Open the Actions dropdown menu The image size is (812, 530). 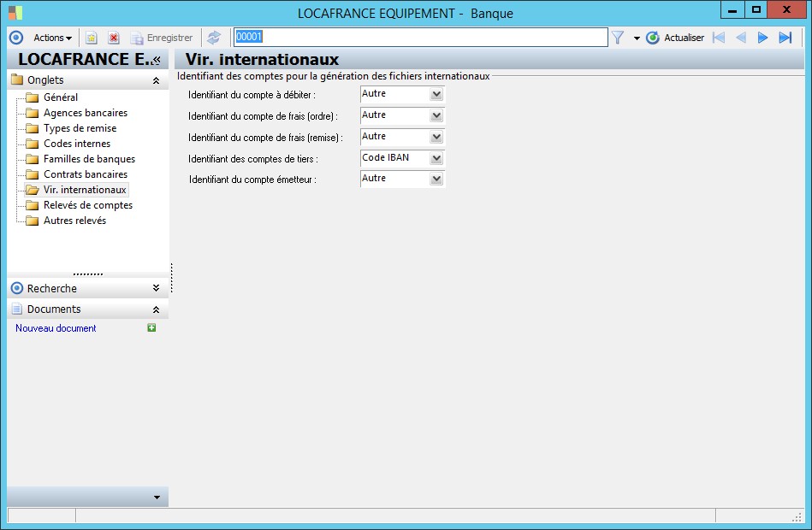pos(52,38)
